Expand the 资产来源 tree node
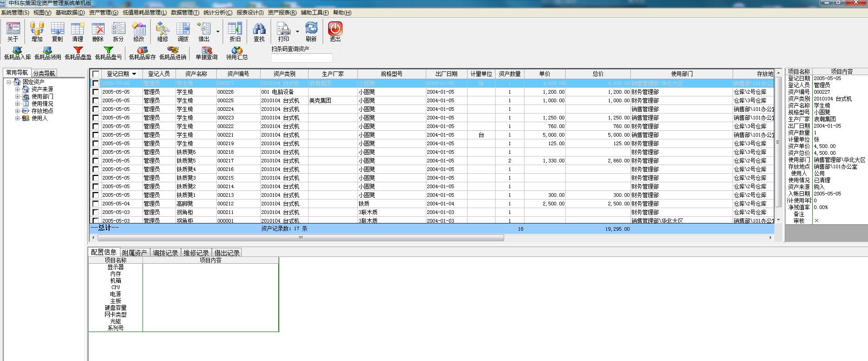Viewport: 868px width, 361px height. [x=18, y=90]
